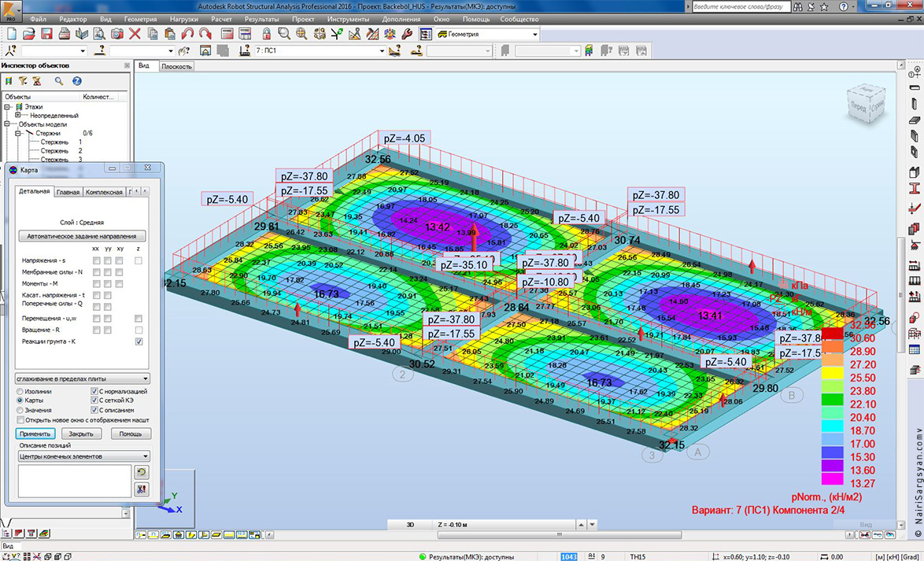Switch to the Главная tab in Карта
This screenshot has height=561, width=924.
coord(68,191)
